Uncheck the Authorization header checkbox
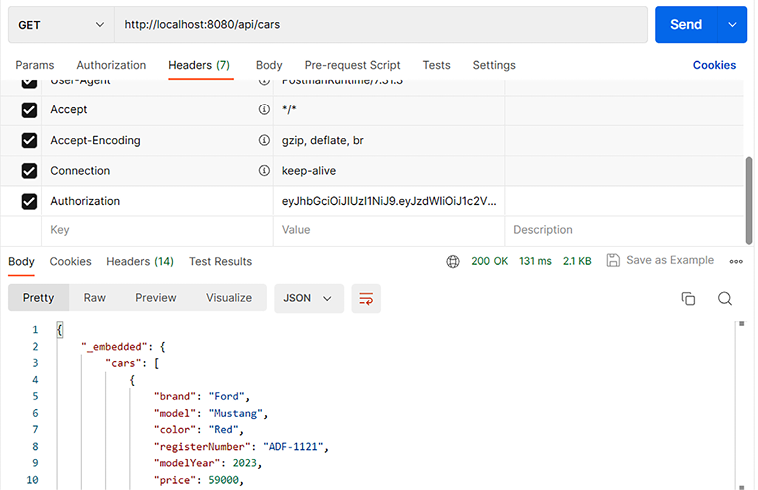The height and width of the screenshot is (490, 758). [x=29, y=202]
